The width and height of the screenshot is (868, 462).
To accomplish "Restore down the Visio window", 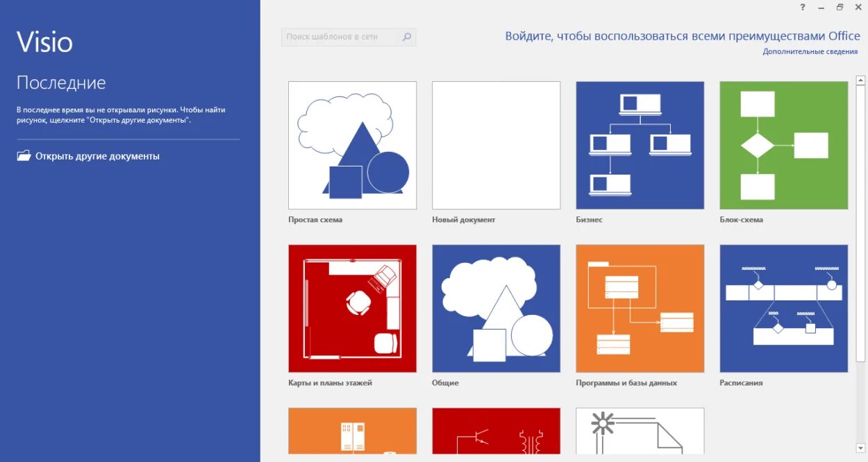I will click(x=840, y=7).
